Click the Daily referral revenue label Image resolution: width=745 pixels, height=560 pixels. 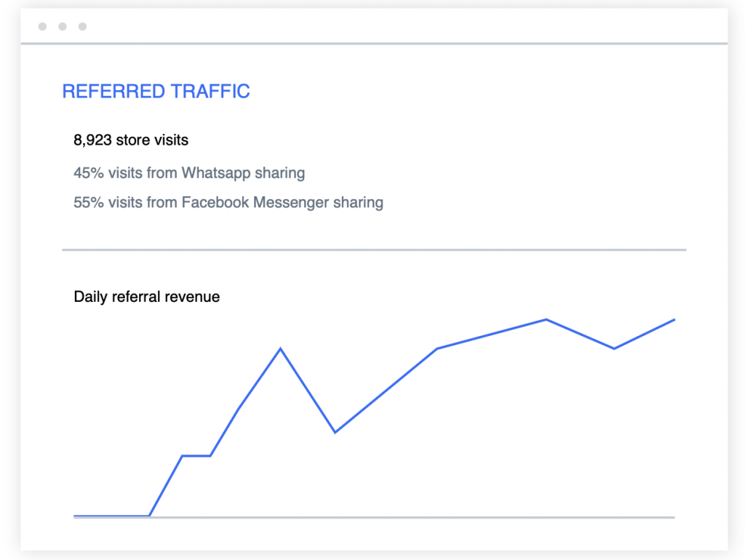coord(147,297)
